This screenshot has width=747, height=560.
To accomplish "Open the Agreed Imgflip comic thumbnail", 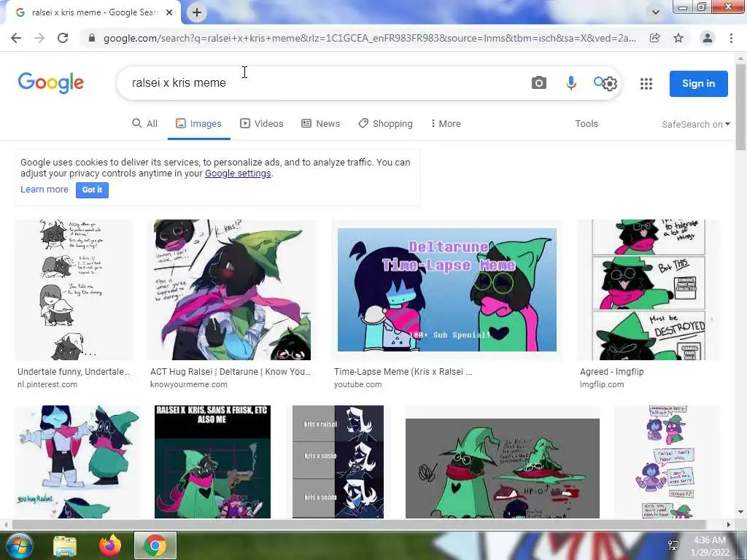I will (649, 289).
